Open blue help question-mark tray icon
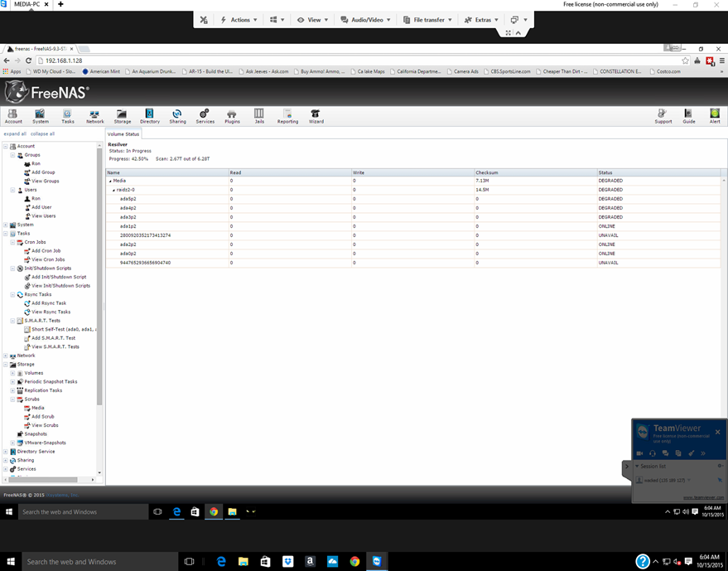 (643, 561)
